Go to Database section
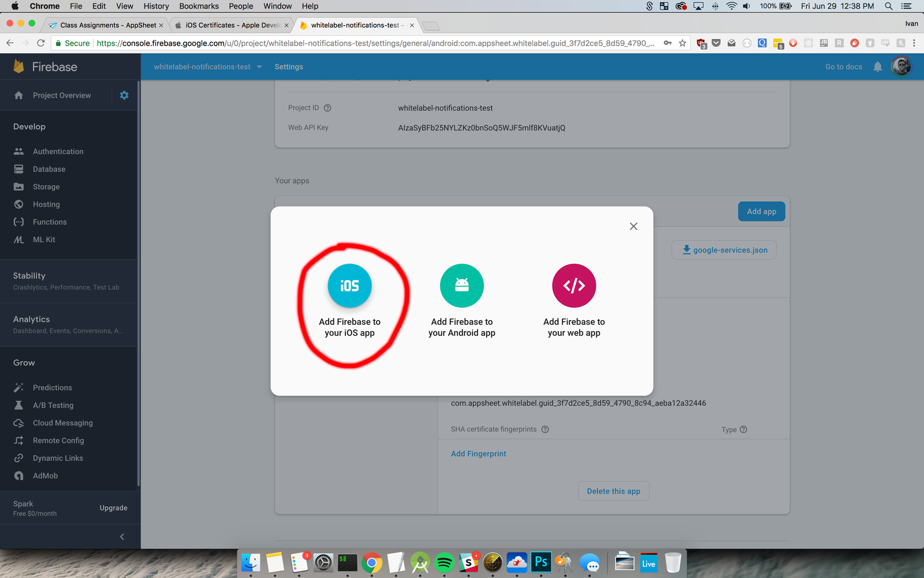 [49, 169]
